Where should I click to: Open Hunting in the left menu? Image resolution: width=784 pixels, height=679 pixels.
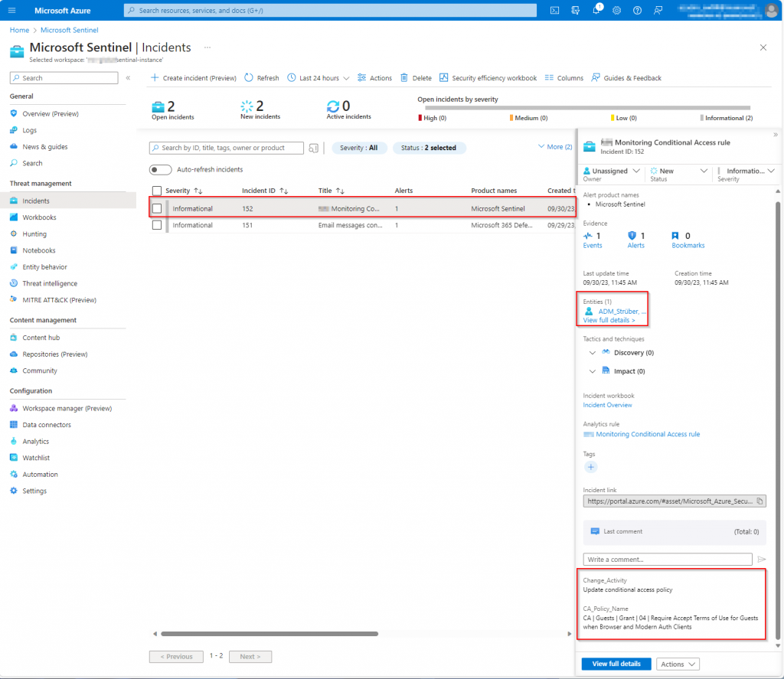34,234
